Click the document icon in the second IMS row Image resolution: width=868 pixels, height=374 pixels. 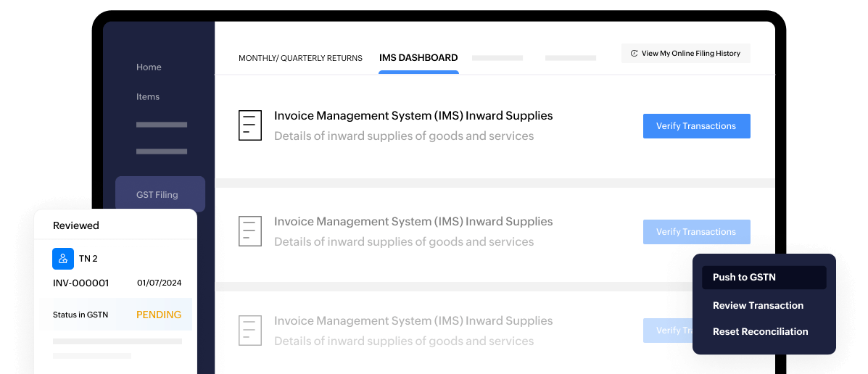click(249, 231)
